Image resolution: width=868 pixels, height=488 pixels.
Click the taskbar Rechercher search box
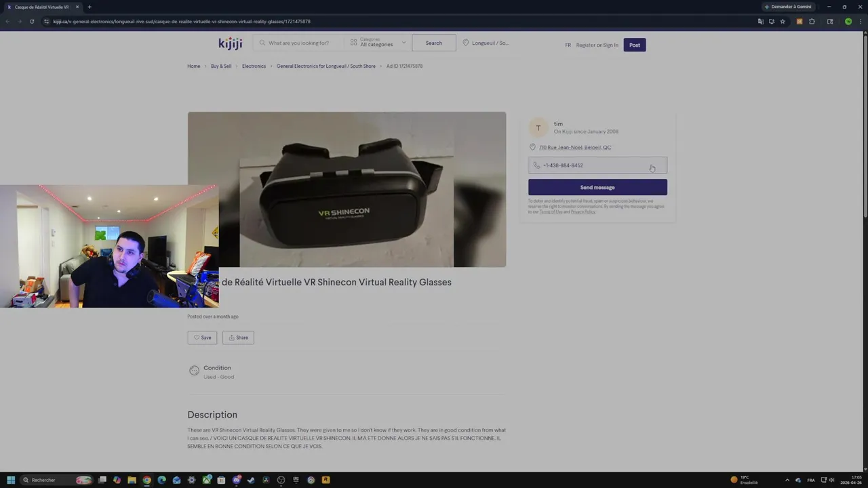(x=57, y=480)
